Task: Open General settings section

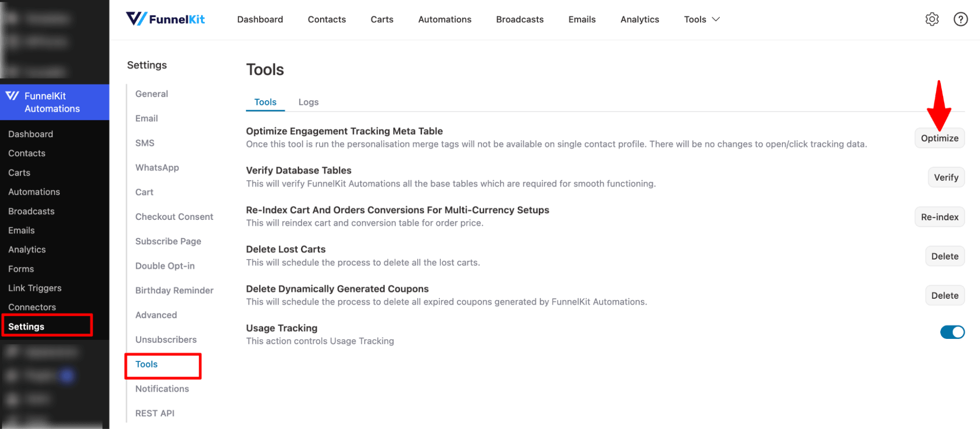Action: point(151,94)
